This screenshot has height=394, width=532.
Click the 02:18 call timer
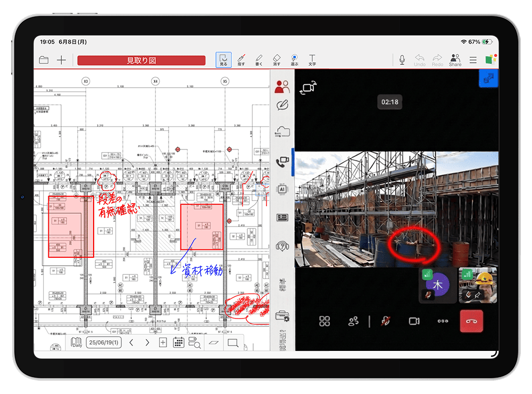coord(390,102)
